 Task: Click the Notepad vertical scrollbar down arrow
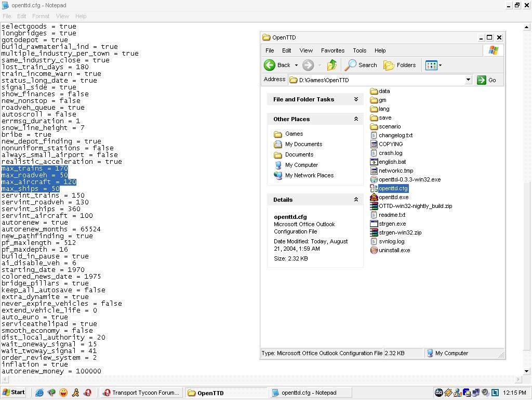click(x=527, y=371)
